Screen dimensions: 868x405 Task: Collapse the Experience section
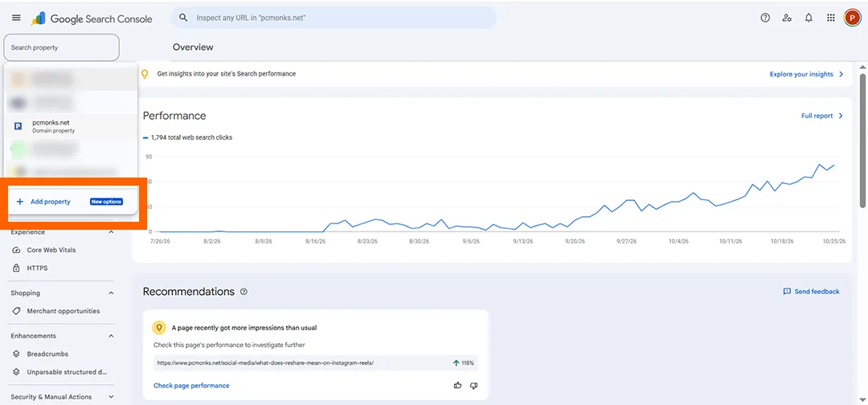(111, 232)
